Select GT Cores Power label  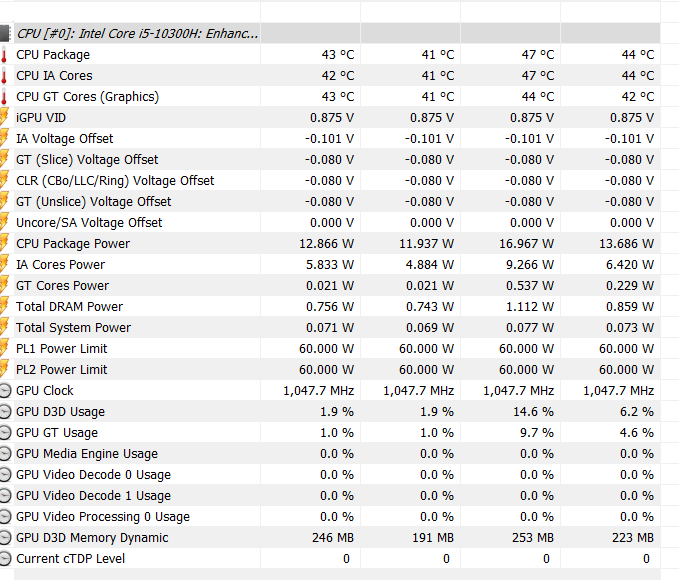tap(62, 286)
